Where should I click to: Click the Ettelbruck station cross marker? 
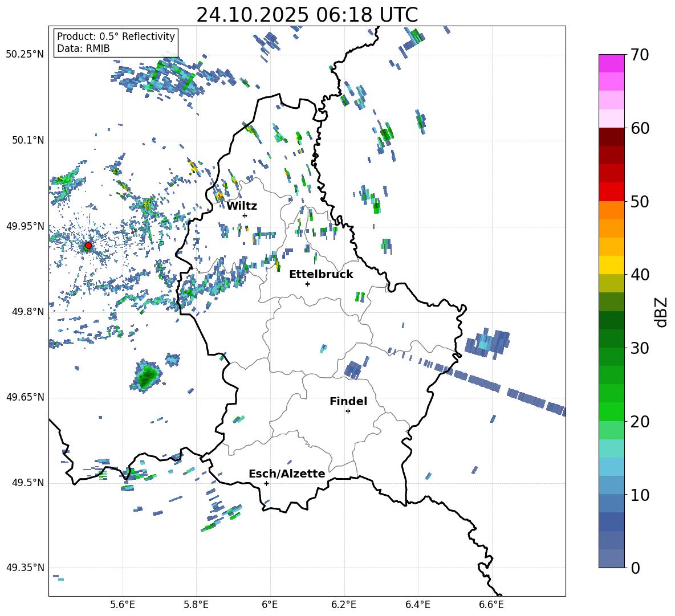(307, 284)
